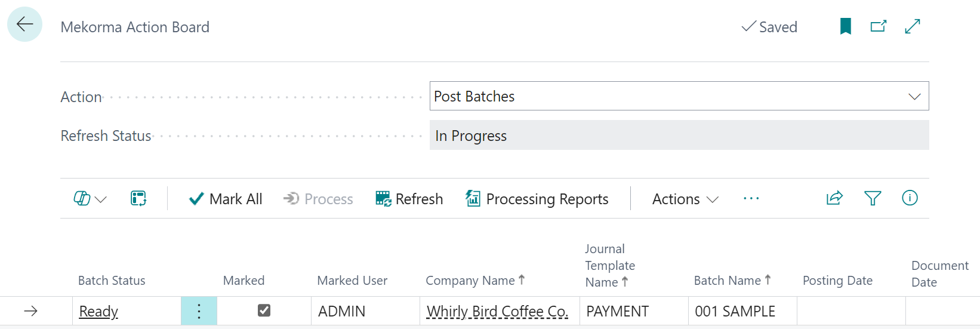980x329 pixels.
Task: Show more options ellipsis in toolbar
Action: [x=751, y=198]
